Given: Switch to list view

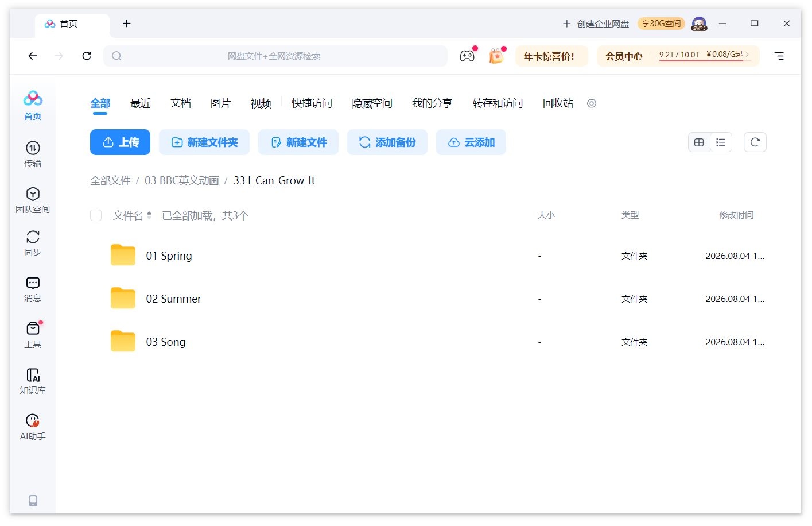Looking at the screenshot, I should (721, 142).
